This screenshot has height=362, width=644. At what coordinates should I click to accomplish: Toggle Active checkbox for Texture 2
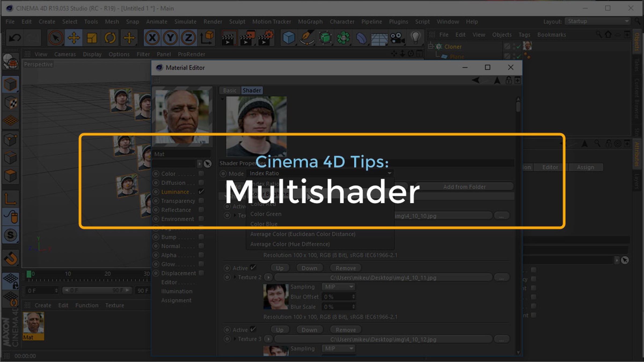[253, 268]
